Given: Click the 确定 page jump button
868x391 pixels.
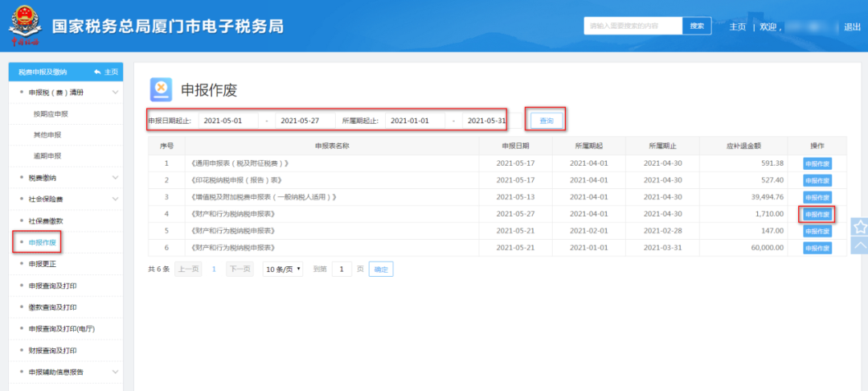Looking at the screenshot, I should click(381, 270).
